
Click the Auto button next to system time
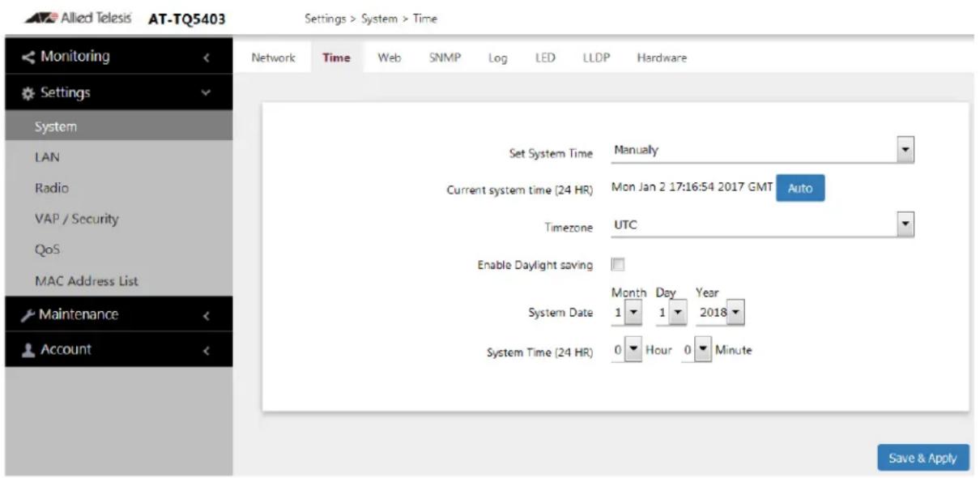(800, 188)
